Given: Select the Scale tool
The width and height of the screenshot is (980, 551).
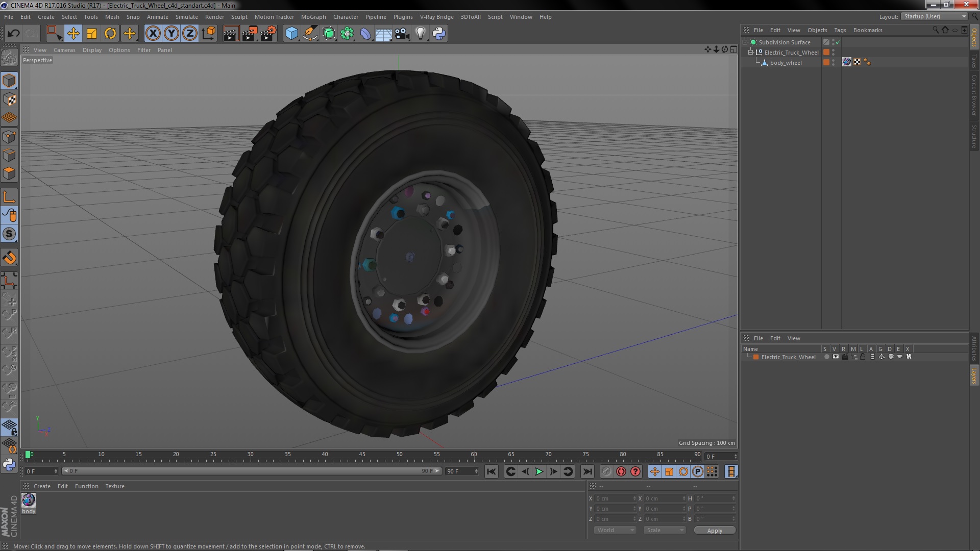Looking at the screenshot, I should [x=92, y=34].
